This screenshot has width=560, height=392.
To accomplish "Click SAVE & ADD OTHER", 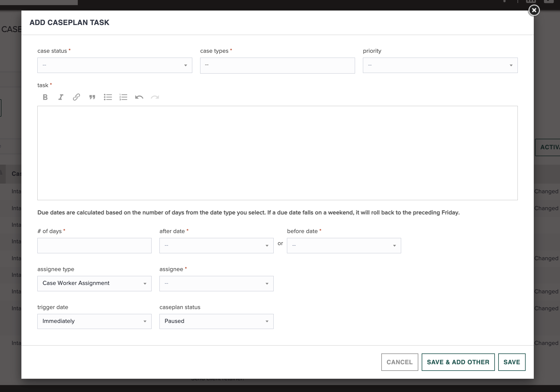I will coord(458,362).
